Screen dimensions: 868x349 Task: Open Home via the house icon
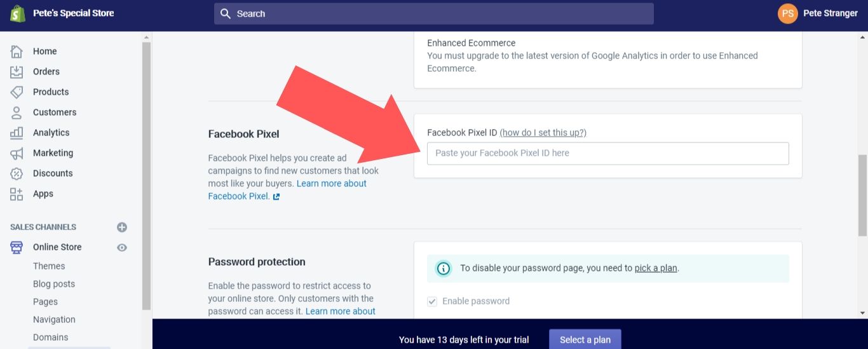coord(17,51)
